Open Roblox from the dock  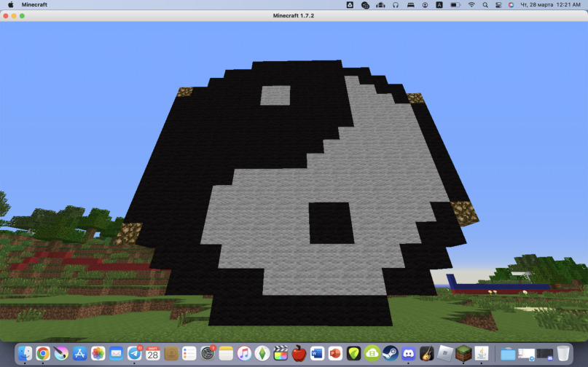click(x=444, y=353)
